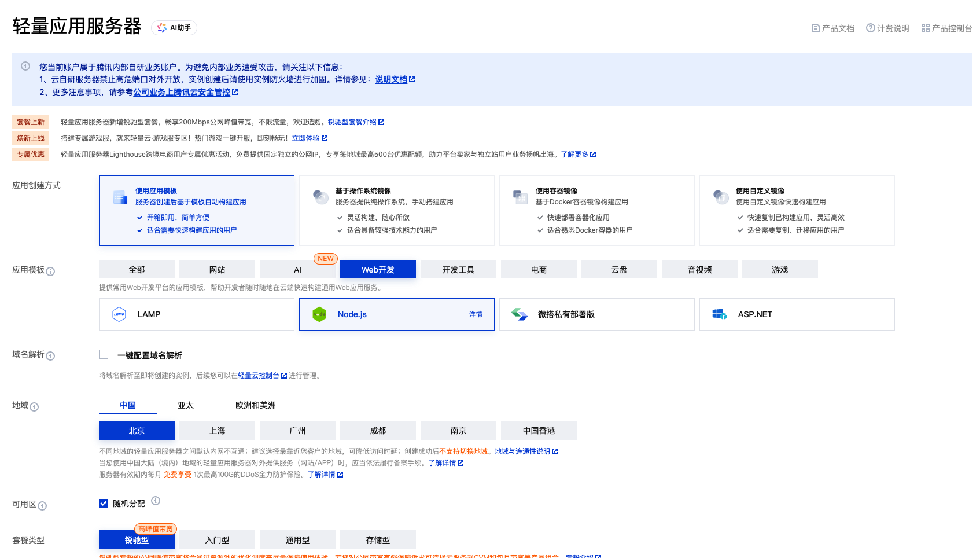Select 北京 region
Viewport: 980px width, 558px height.
pyautogui.click(x=137, y=431)
